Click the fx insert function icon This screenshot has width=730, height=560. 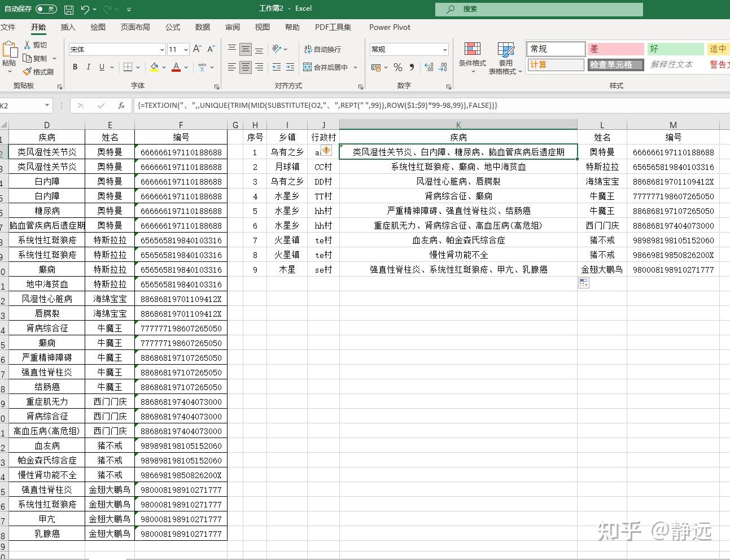[121, 106]
